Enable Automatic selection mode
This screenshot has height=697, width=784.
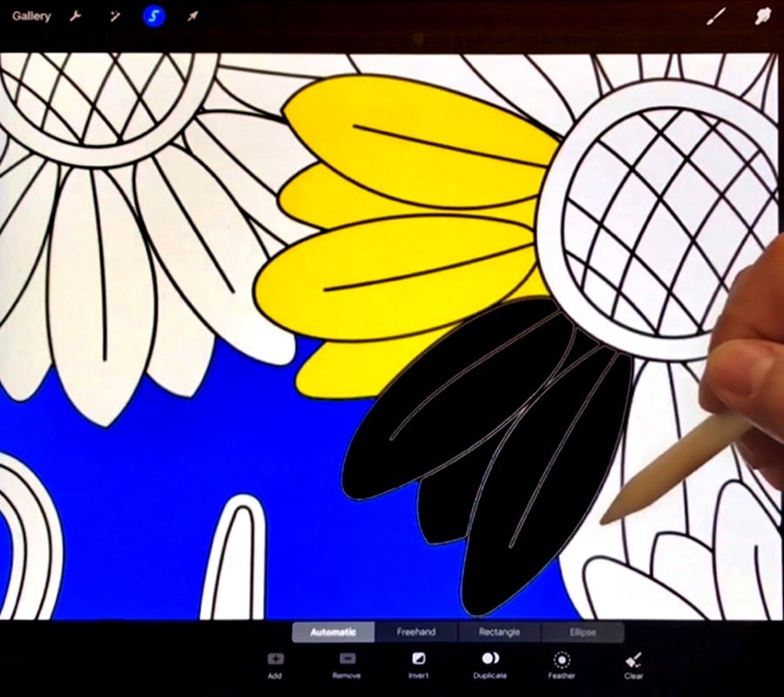click(x=332, y=632)
